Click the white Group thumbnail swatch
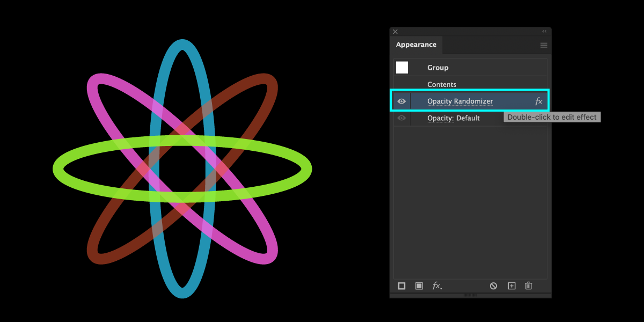This screenshot has width=644, height=322. 402,68
